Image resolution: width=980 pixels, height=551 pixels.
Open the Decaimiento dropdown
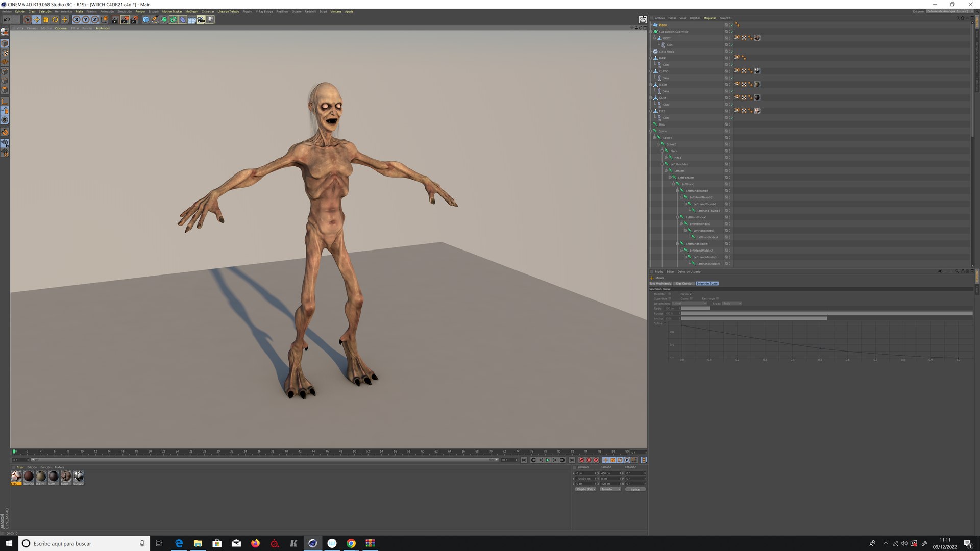(x=689, y=304)
